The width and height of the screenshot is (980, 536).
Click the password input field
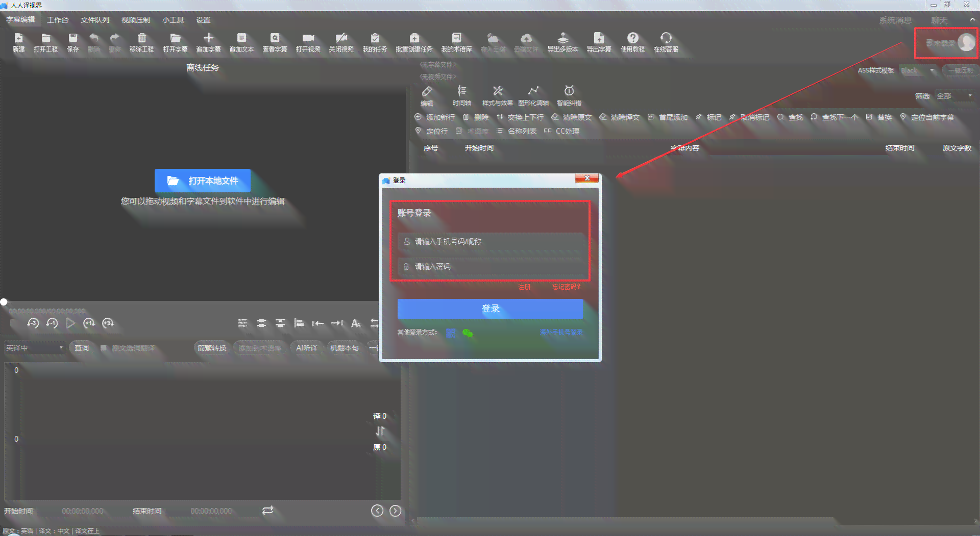[491, 266]
